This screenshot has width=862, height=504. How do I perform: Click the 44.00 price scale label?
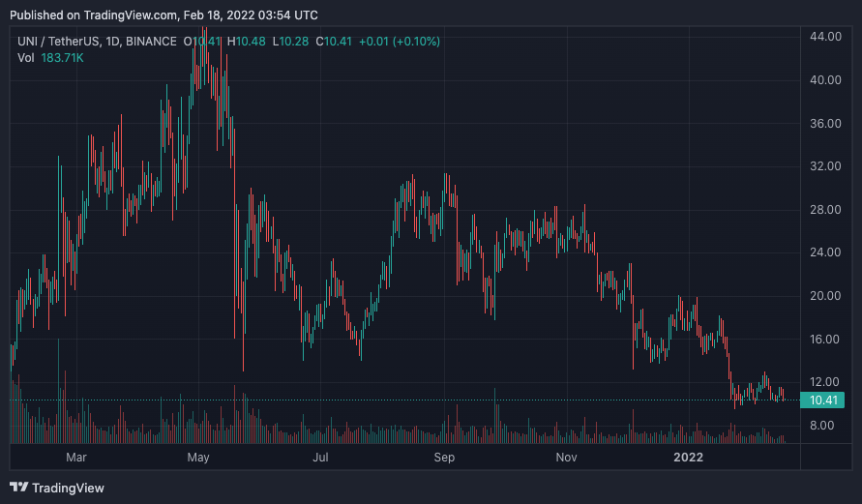pos(825,37)
